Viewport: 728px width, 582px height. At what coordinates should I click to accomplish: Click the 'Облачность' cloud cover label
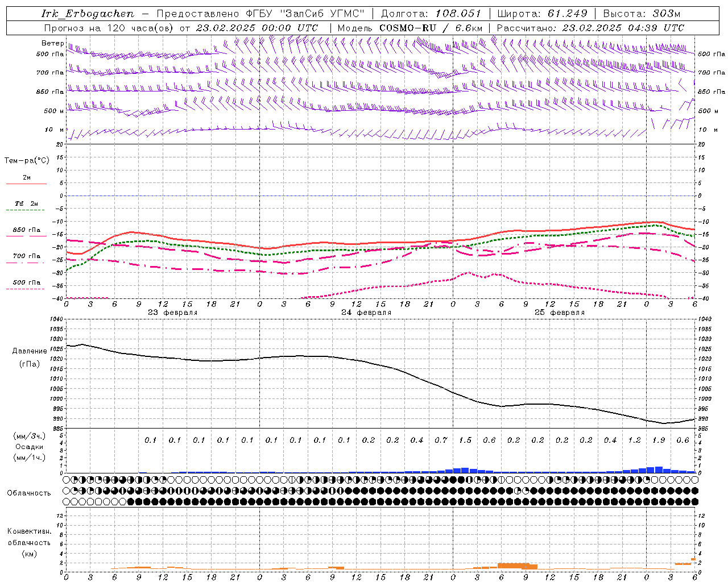point(29,493)
